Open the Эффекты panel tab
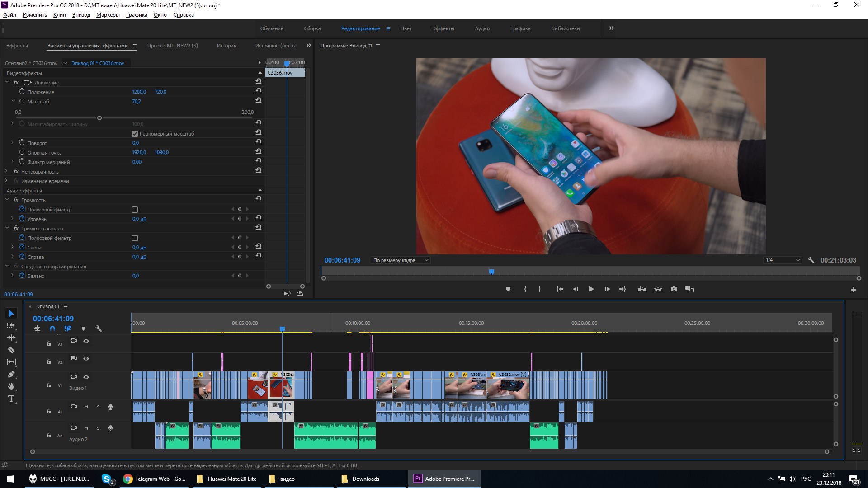868x488 pixels. click(x=17, y=46)
